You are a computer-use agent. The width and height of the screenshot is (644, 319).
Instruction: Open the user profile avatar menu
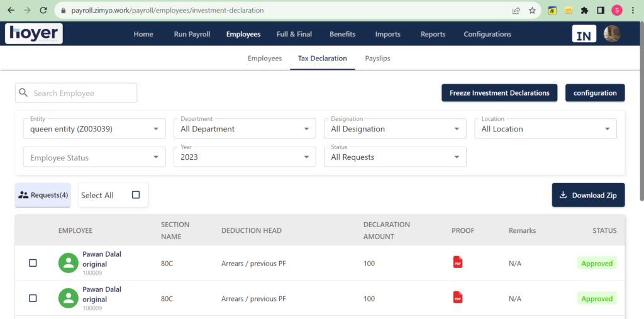(612, 34)
